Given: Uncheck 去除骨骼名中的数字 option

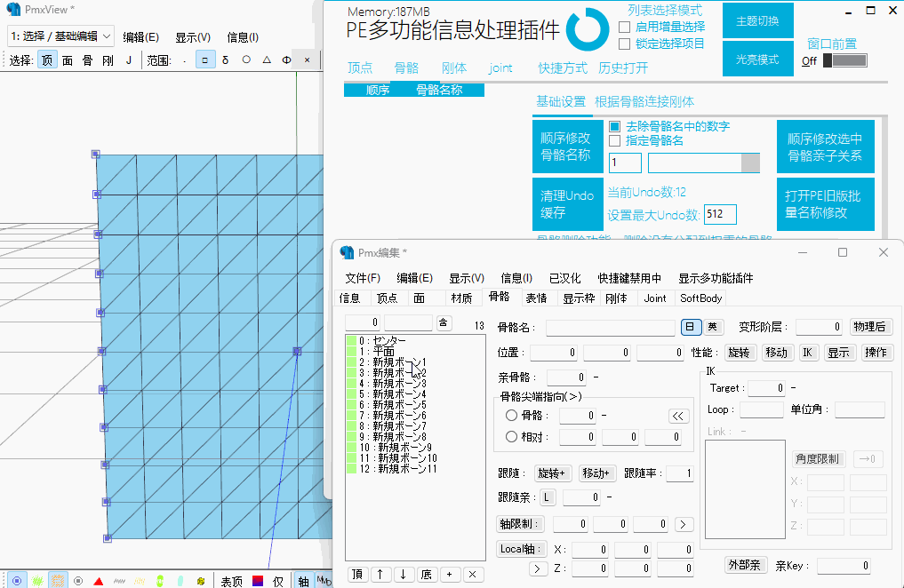Looking at the screenshot, I should click(614, 127).
